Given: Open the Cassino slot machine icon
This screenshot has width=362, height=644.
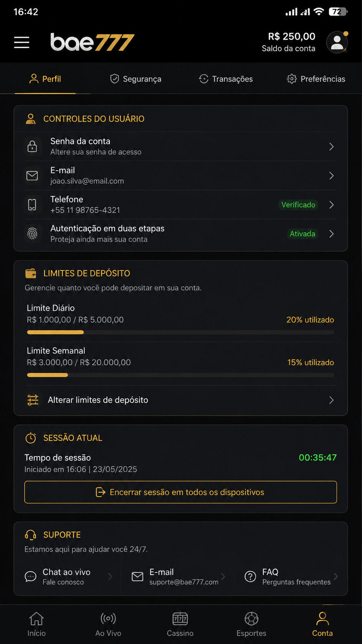Looking at the screenshot, I should [x=180, y=619].
